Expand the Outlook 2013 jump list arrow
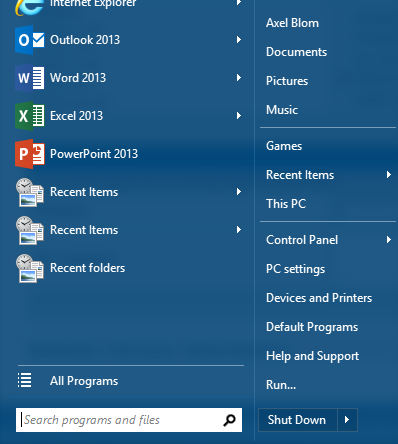The height and width of the screenshot is (444, 398). [x=239, y=40]
